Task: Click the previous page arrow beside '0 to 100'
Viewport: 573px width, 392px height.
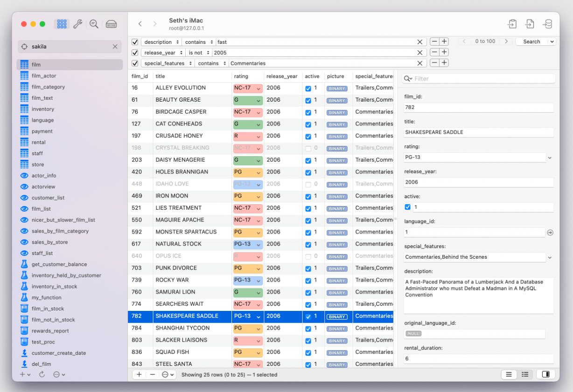Action: [x=464, y=41]
